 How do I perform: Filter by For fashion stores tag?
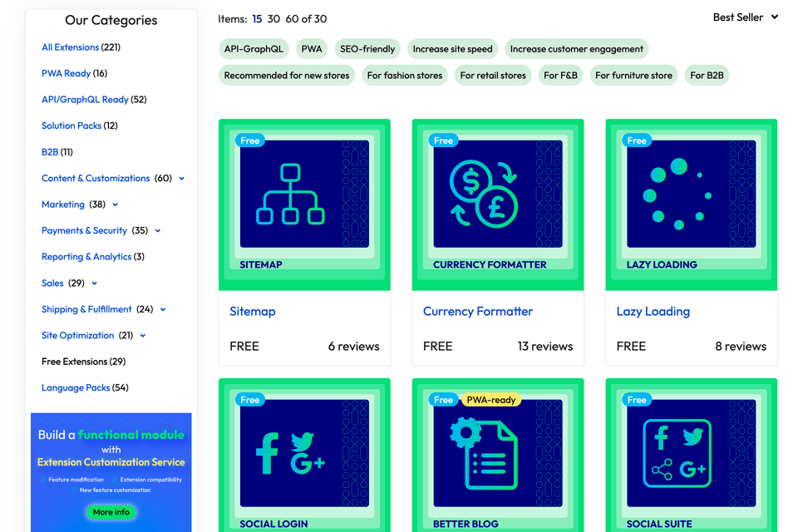pyautogui.click(x=405, y=76)
